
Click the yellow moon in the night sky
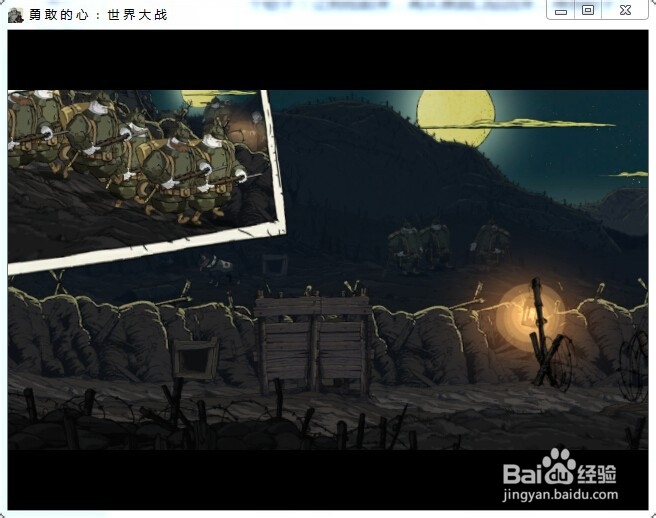pos(456,118)
